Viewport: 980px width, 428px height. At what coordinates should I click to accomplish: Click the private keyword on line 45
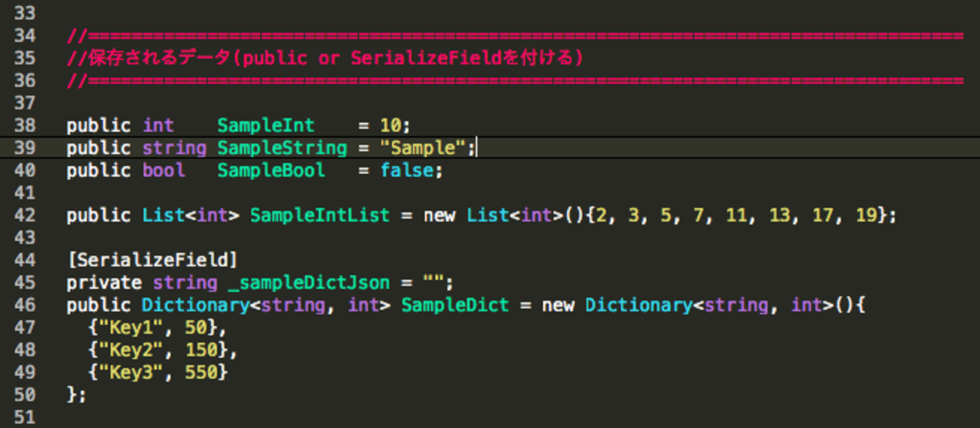(104, 283)
